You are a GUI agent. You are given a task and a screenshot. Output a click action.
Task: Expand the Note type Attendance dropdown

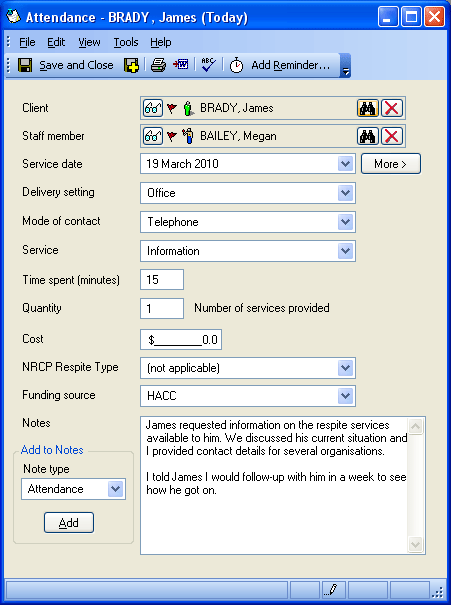point(115,489)
